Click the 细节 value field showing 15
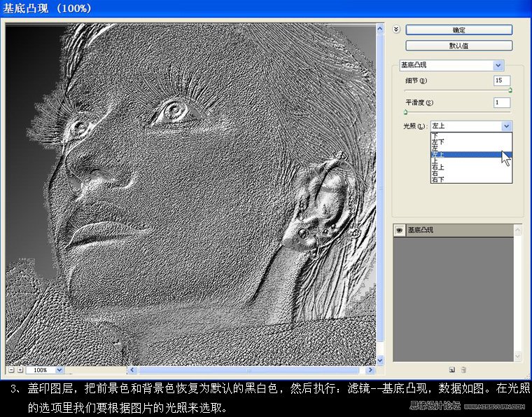532x417 pixels. [501, 81]
